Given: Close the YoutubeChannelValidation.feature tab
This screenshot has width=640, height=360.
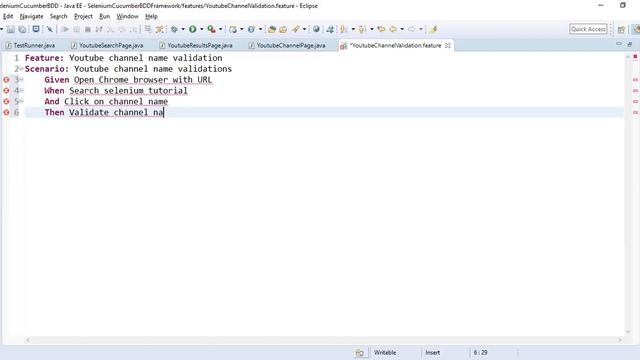Looking at the screenshot, I should 448,45.
